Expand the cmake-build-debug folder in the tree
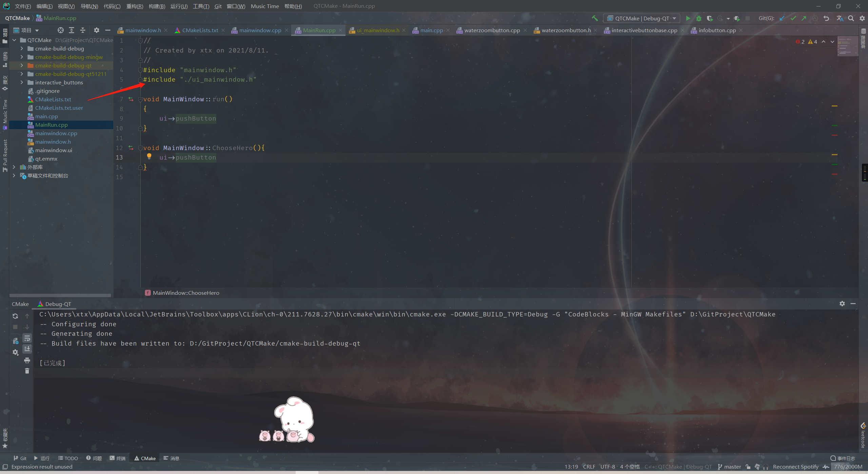Image resolution: width=868 pixels, height=474 pixels. click(x=22, y=48)
